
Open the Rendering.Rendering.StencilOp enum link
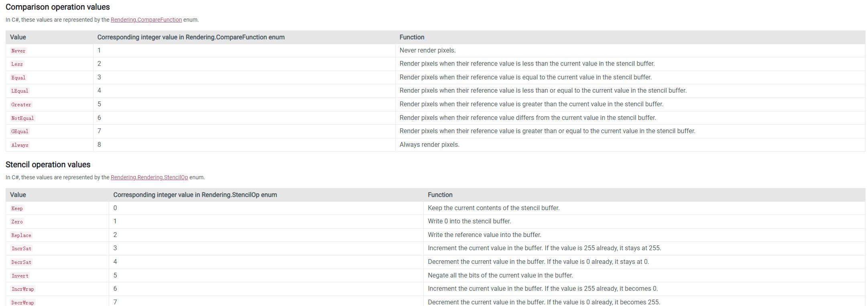click(x=149, y=177)
